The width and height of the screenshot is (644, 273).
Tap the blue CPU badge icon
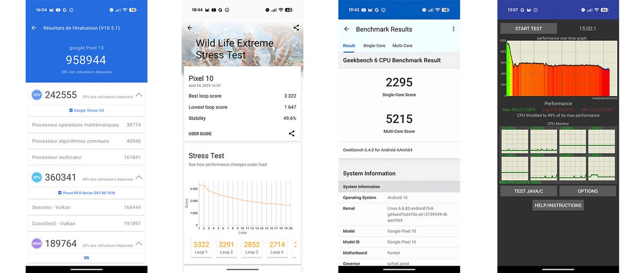36,95
